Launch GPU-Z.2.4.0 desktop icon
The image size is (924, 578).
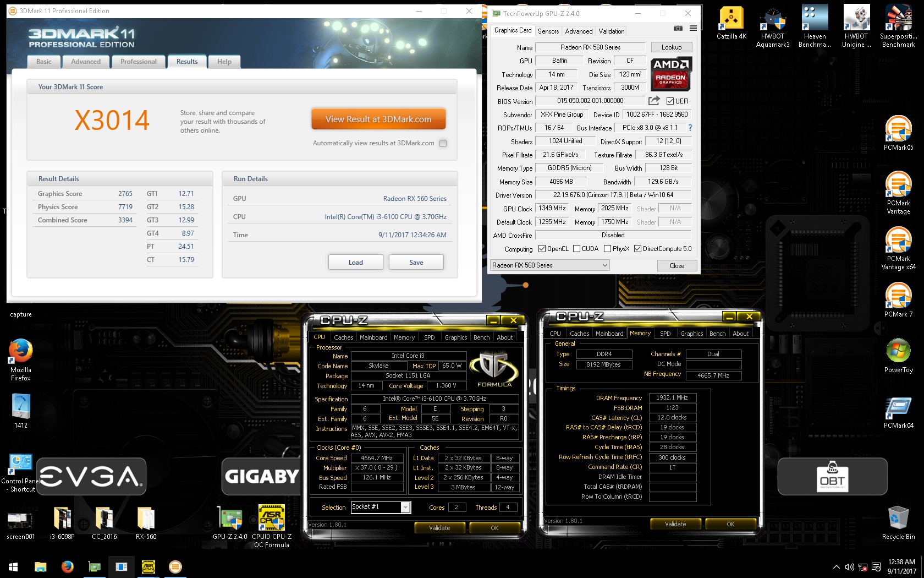coord(230,523)
